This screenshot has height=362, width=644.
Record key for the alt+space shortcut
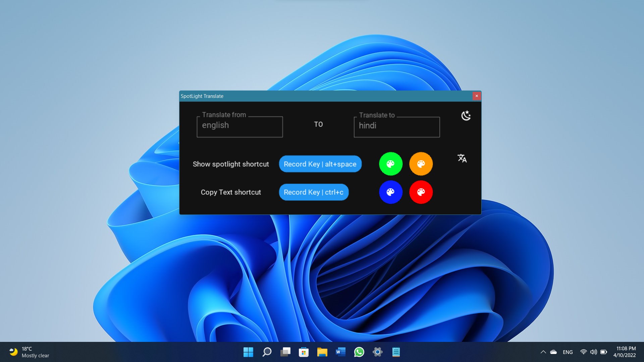click(x=320, y=164)
